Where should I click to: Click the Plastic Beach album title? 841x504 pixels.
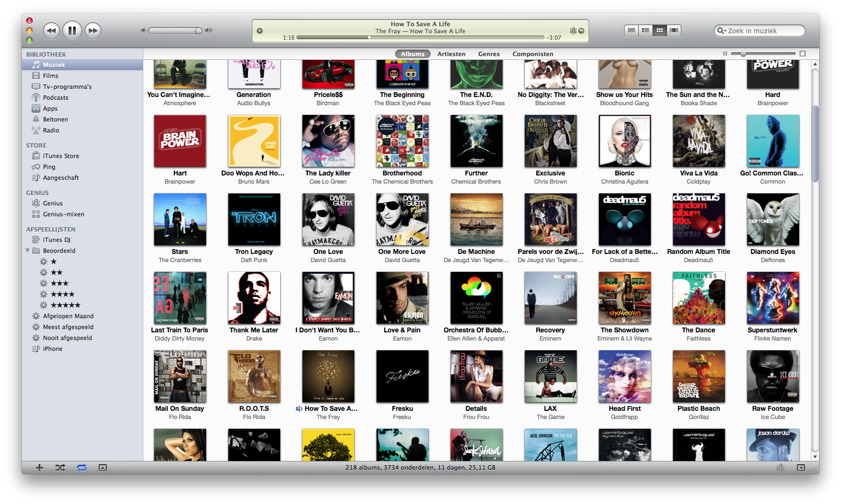click(699, 409)
